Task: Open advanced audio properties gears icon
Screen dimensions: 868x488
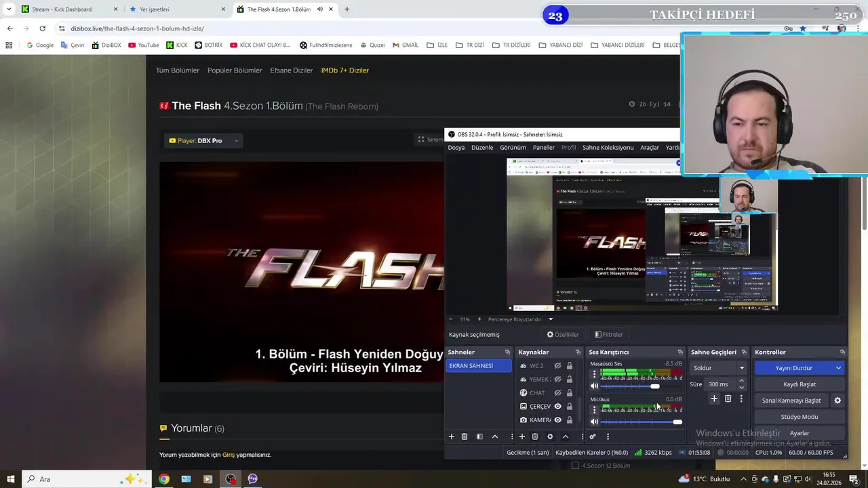Action: pyautogui.click(x=593, y=436)
